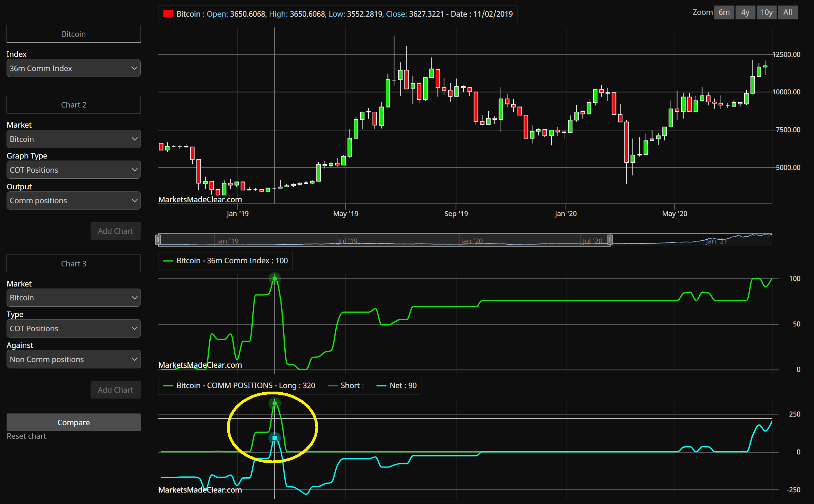Click the cyan square Net marker
This screenshot has width=814, height=504.
coord(275,438)
